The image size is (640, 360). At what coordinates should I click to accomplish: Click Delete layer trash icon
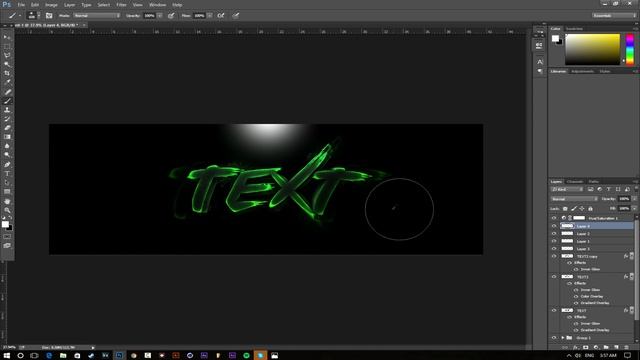(x=627, y=347)
